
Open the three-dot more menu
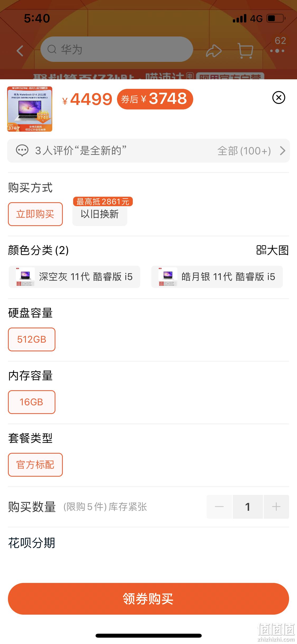[x=277, y=51]
